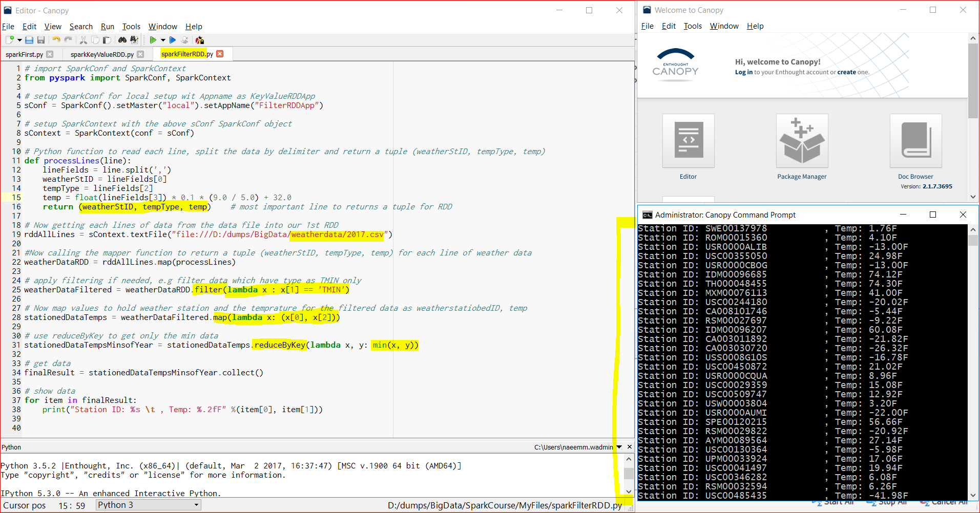Click the blue run-selection play icon
Image resolution: width=980 pixels, height=513 pixels.
tap(173, 40)
